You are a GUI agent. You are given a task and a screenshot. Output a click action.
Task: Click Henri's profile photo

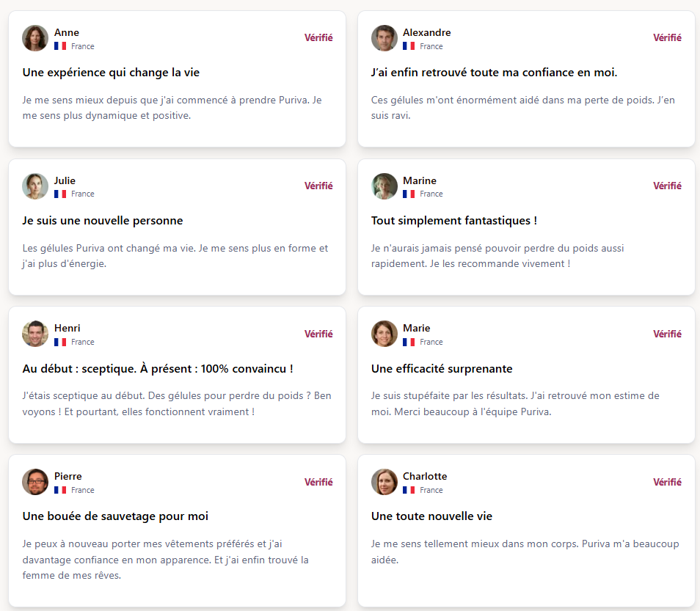35,334
